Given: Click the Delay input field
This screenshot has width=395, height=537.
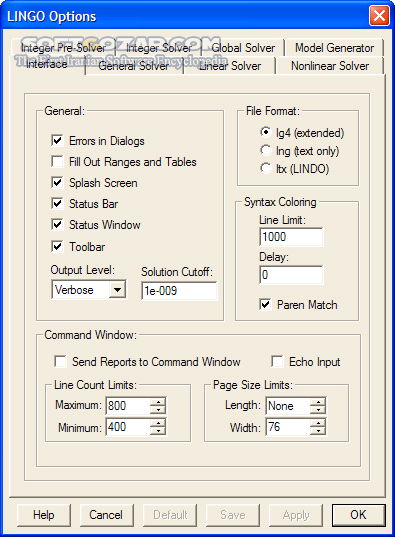Looking at the screenshot, I should coord(291,275).
